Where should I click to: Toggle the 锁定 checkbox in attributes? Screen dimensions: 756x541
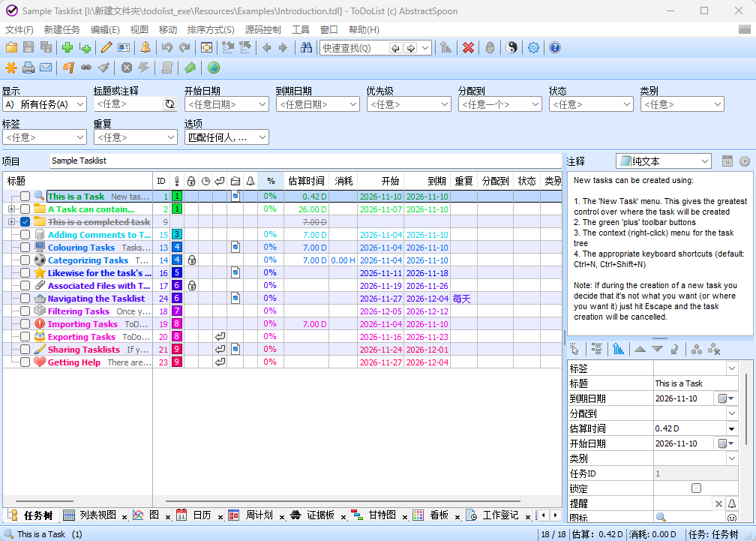coord(696,488)
